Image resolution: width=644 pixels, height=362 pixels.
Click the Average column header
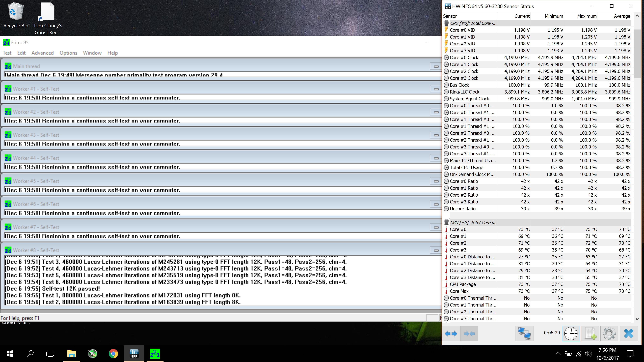[614, 16]
